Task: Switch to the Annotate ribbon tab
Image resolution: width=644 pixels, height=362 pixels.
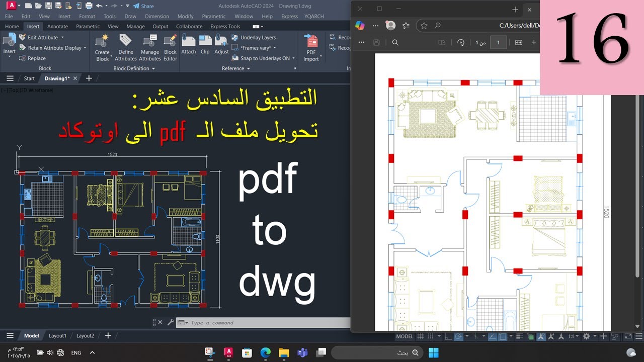Action: point(57,26)
